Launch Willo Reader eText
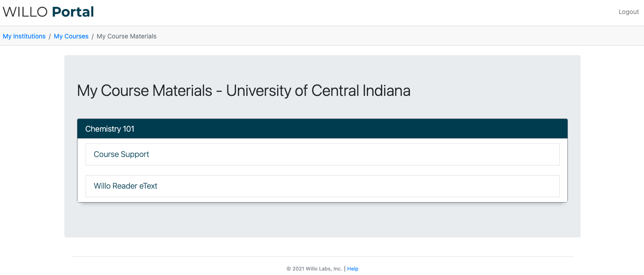644x275 pixels. pos(322,186)
